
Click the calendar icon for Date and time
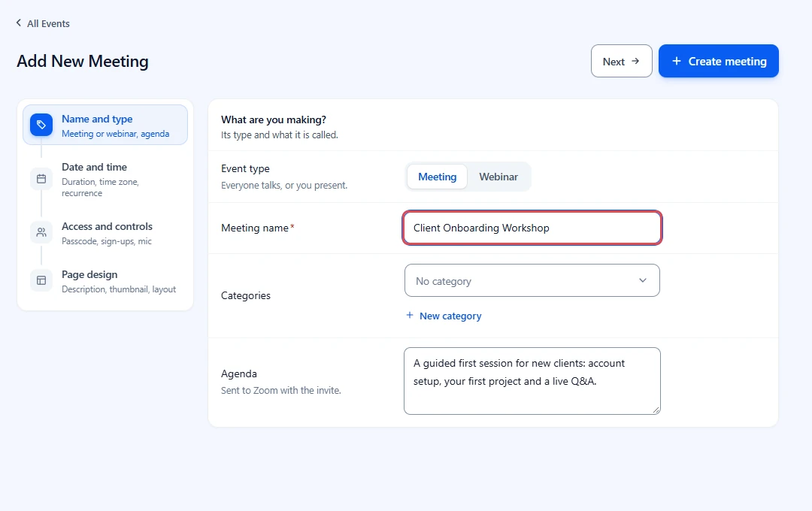tap(41, 179)
